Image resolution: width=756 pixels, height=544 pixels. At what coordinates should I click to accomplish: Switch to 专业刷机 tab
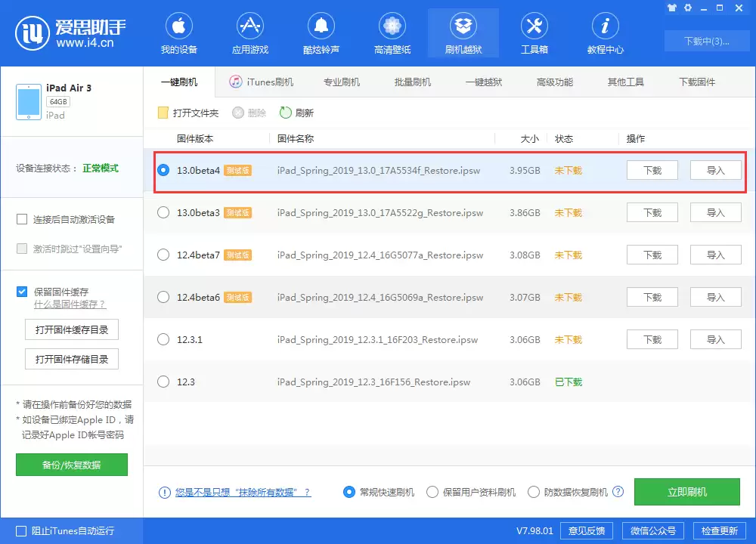342,82
